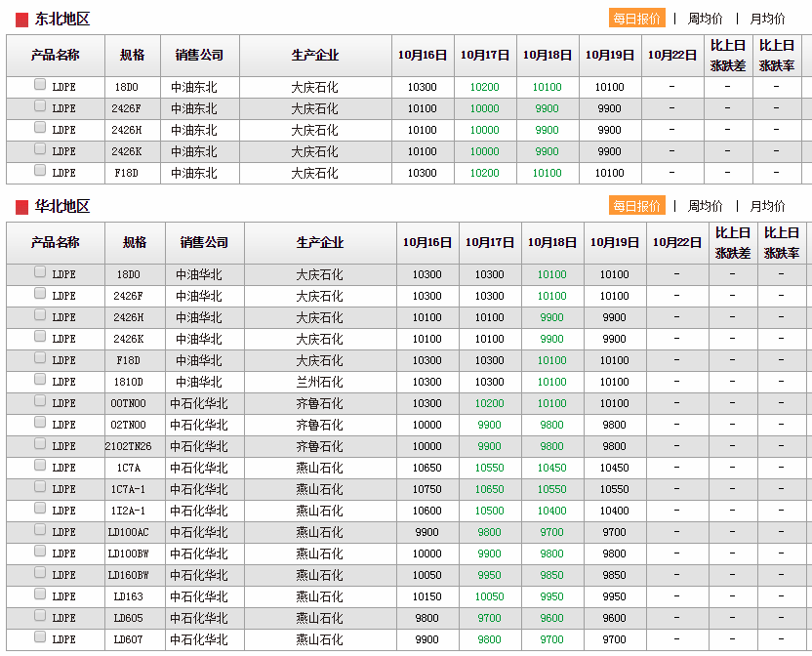Select checkbox for 1C7A-1 燕山石化 row
This screenshot has width=812, height=656.
40,486
